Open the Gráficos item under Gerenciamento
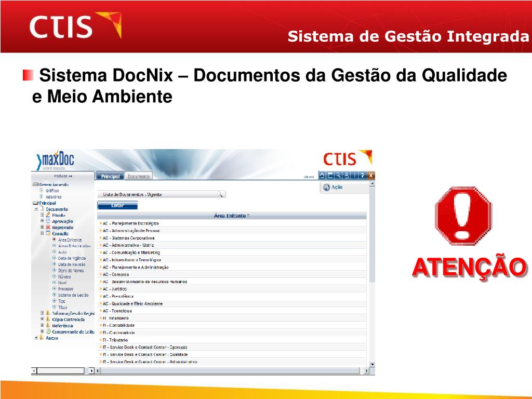 pos(52,191)
